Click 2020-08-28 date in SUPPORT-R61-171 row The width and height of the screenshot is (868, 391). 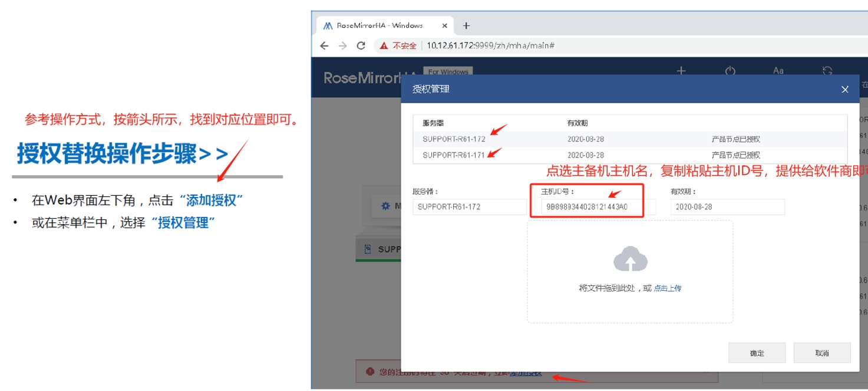(x=586, y=155)
